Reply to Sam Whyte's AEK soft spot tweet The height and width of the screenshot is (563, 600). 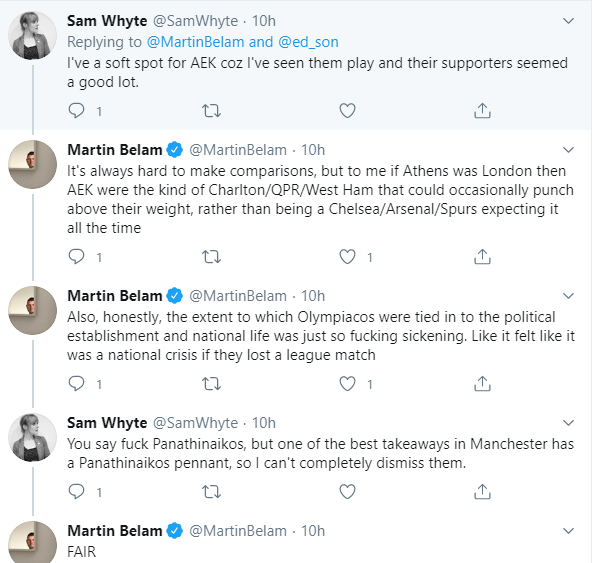76,110
